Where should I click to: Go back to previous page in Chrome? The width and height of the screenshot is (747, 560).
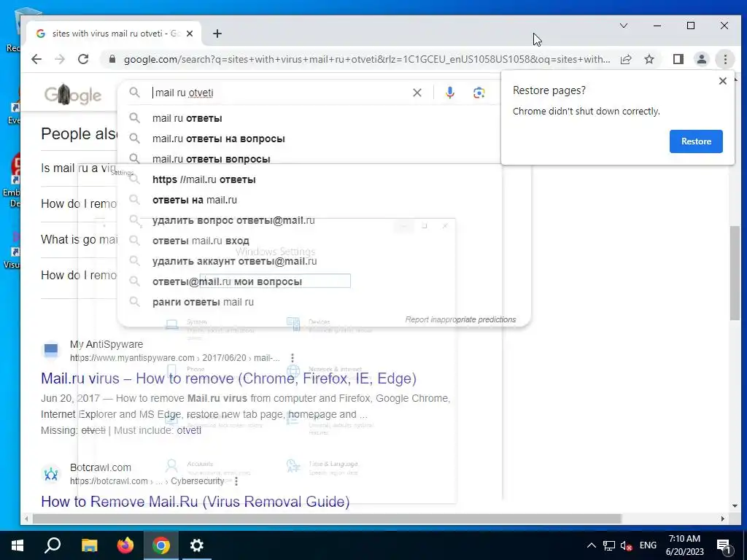point(36,59)
